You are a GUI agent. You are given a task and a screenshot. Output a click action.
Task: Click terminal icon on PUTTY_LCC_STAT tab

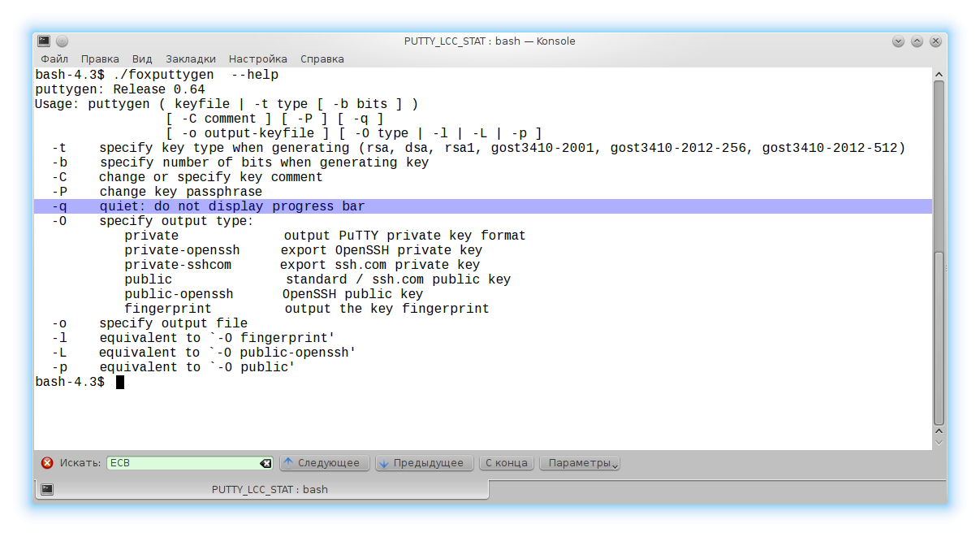click(x=47, y=489)
